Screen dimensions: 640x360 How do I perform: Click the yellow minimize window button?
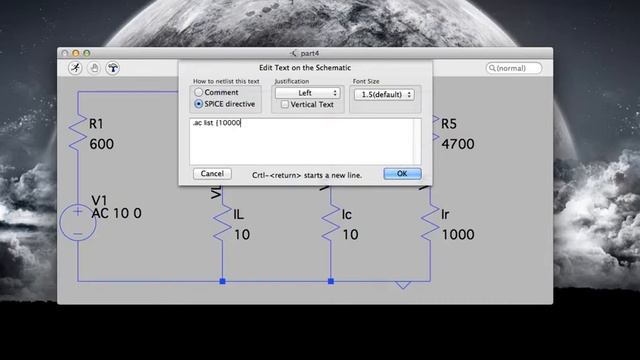[76, 53]
